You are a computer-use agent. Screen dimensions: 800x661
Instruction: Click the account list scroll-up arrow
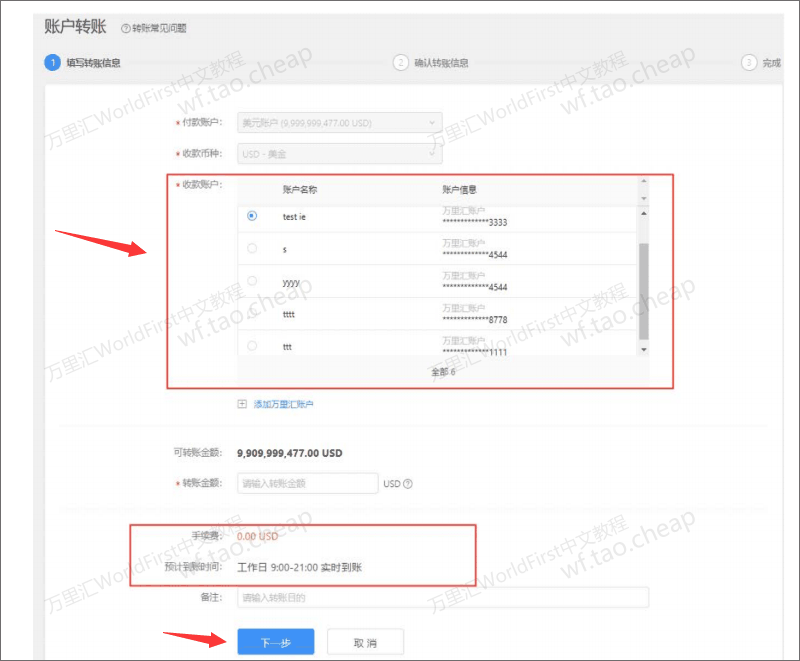(644, 213)
